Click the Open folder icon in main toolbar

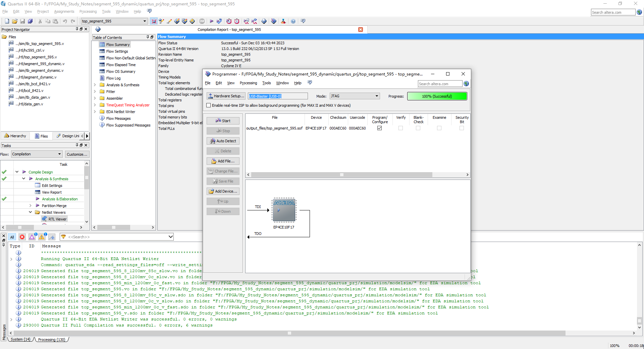click(x=14, y=21)
